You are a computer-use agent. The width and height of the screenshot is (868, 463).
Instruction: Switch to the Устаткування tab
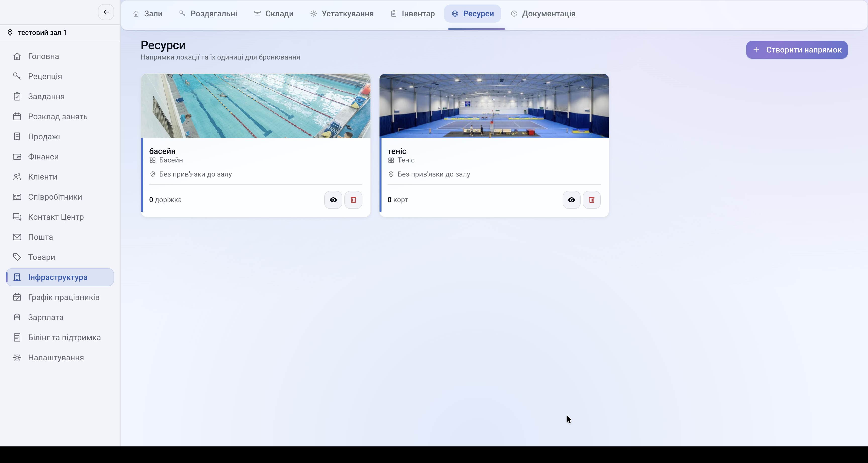point(342,14)
